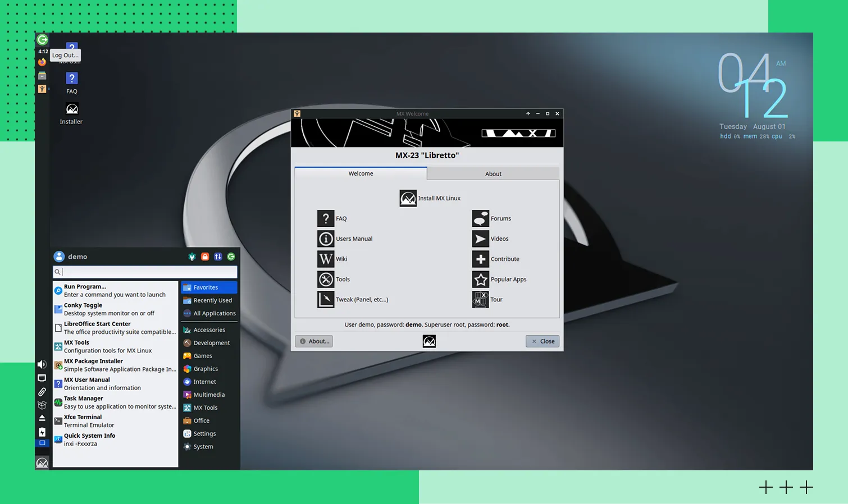This screenshot has width=848, height=504.
Task: Open the Multimedia menu category
Action: tap(209, 395)
